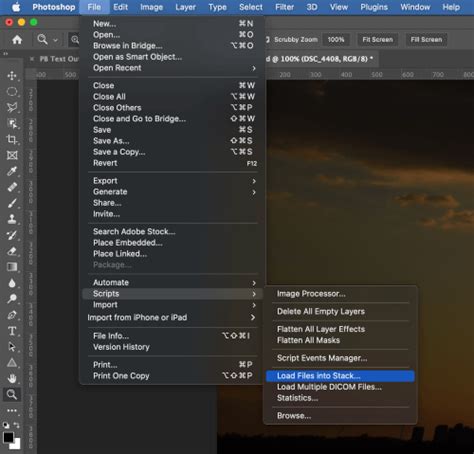Expand the Open Recent submenu
474x454 pixels.
tap(173, 68)
